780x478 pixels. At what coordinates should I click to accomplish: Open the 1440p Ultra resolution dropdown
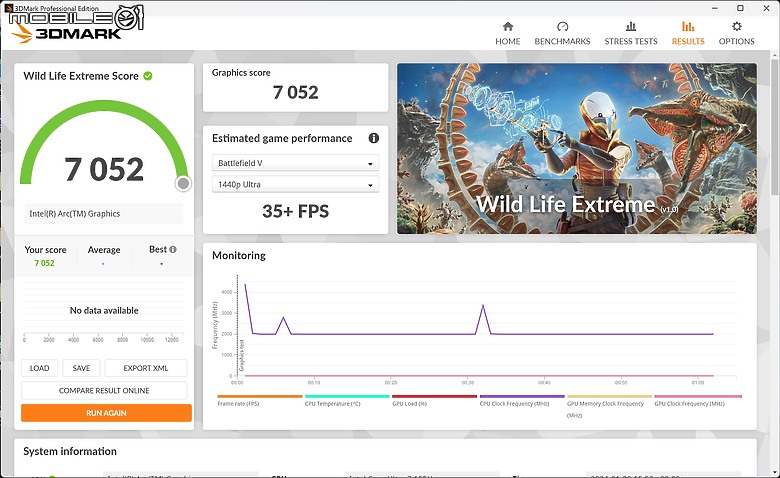pyautogui.click(x=295, y=185)
